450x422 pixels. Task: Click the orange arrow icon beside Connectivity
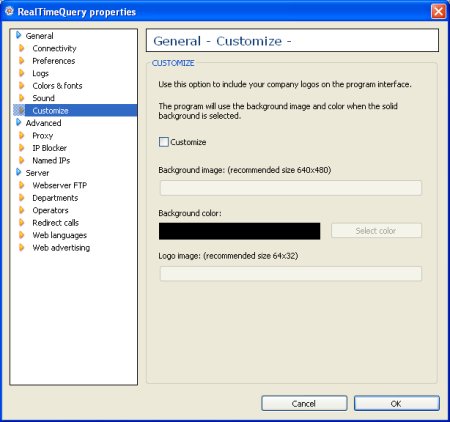click(x=22, y=48)
